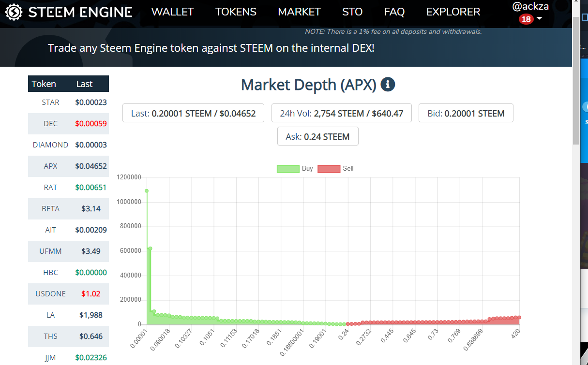Select the DEC token row
Image resolution: width=588 pixels, height=365 pixels.
(x=68, y=124)
